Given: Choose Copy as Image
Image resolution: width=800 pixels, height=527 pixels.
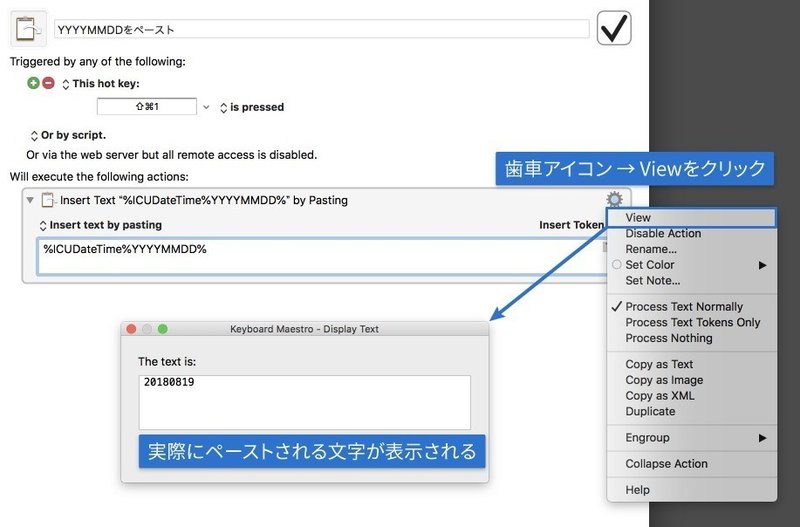Looking at the screenshot, I should (691, 380).
